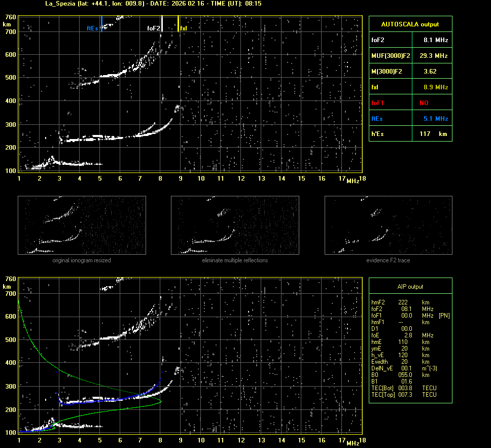The width and height of the screenshot is (491, 448).
Task: Click the AUTOSCALA output header
Action: pos(410,24)
